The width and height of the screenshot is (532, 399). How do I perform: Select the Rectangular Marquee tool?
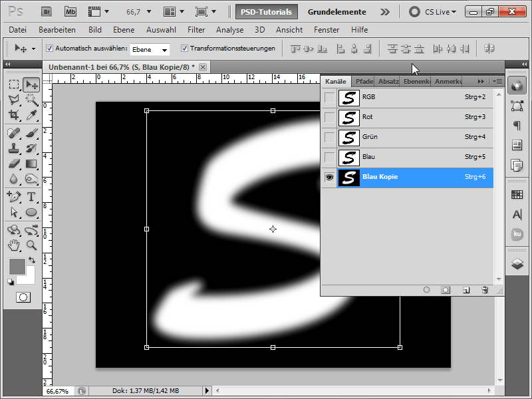(x=13, y=84)
